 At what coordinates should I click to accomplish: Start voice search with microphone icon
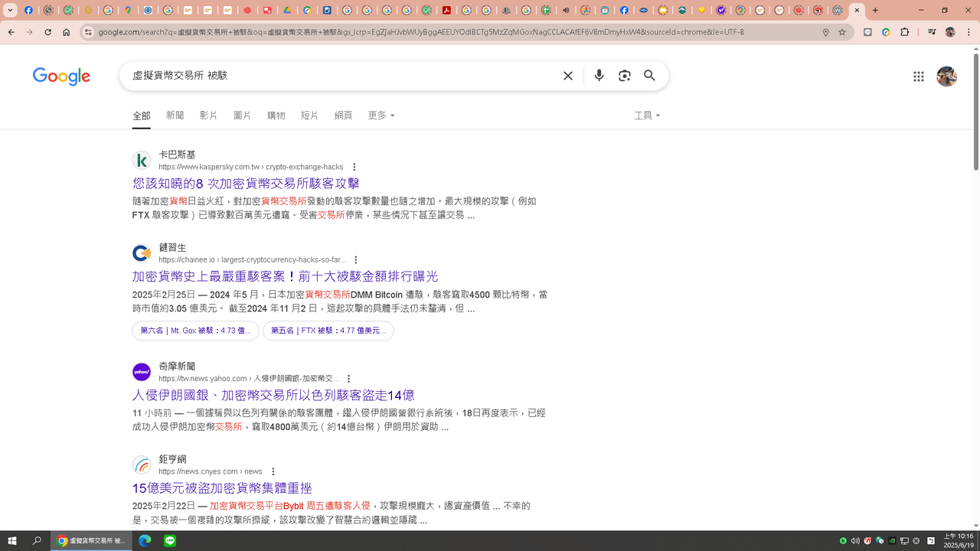tap(599, 76)
